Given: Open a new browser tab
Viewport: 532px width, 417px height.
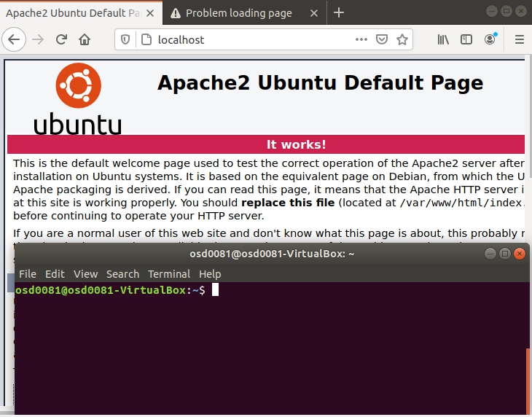Looking at the screenshot, I should pyautogui.click(x=339, y=13).
